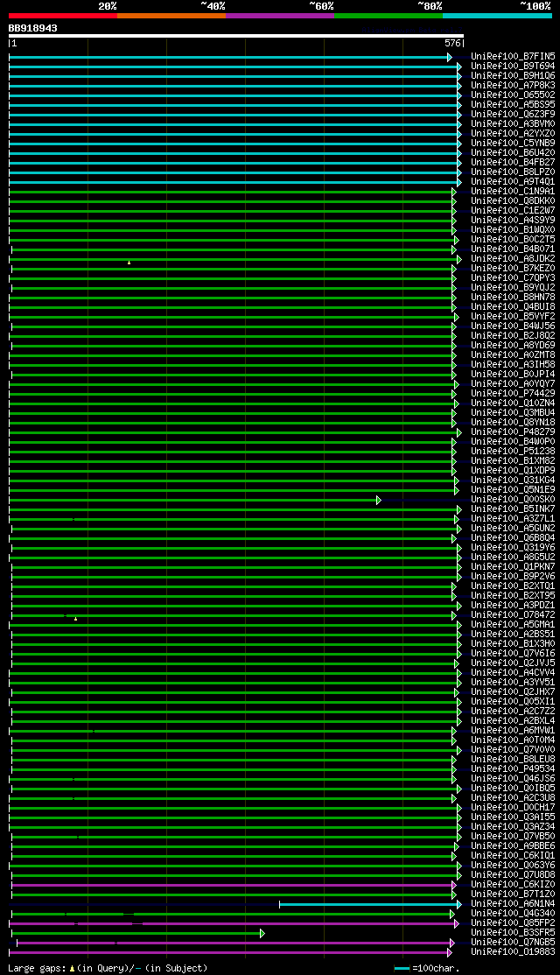
Task: Click the Large gaps legend text
Action: pyautogui.click(x=108, y=968)
